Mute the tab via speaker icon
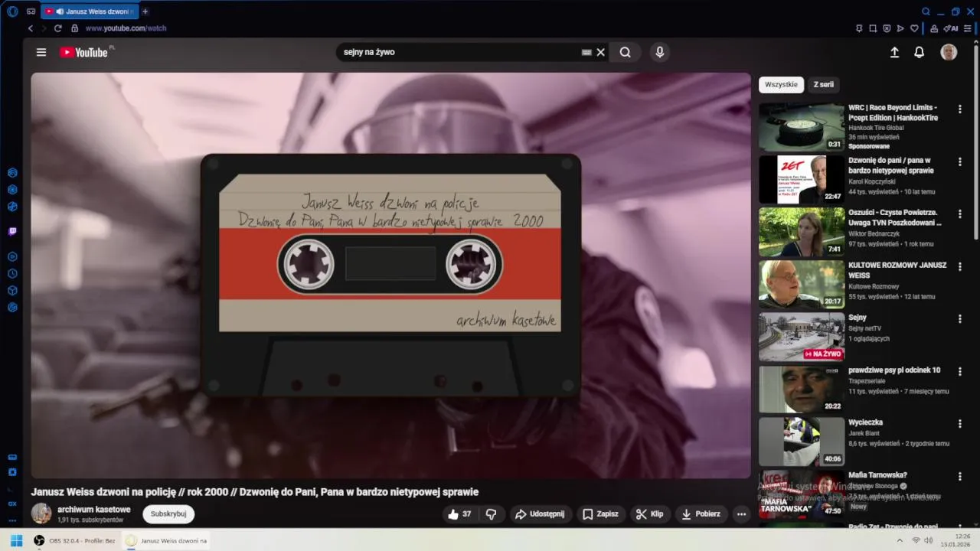The height and width of the screenshot is (551, 980). 59,11
